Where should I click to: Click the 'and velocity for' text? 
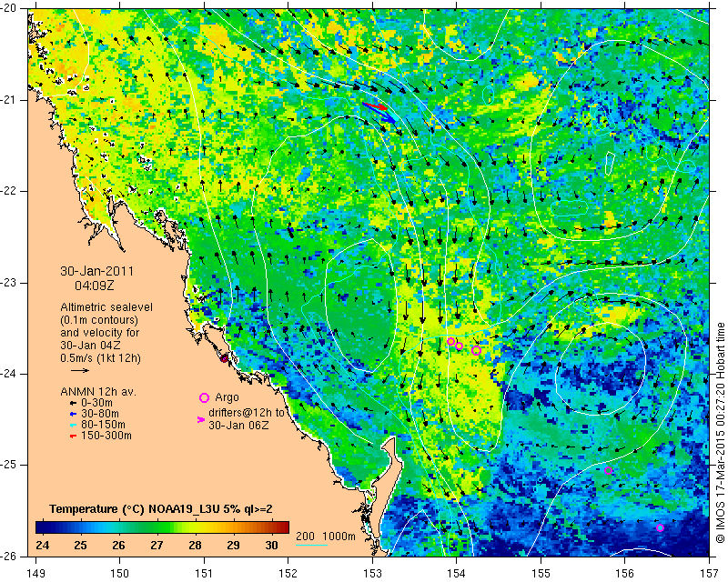[x=100, y=333]
